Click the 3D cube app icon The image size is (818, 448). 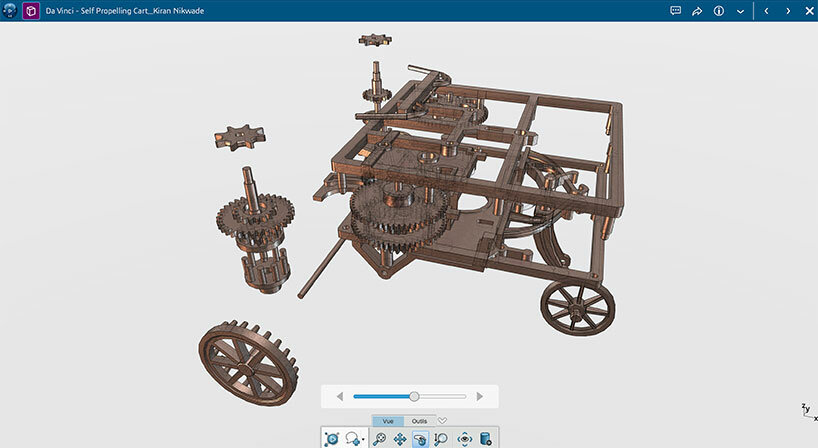(30, 11)
